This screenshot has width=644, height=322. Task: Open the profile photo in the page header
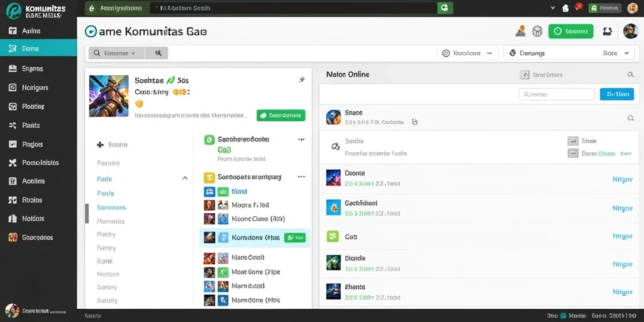coord(630,31)
